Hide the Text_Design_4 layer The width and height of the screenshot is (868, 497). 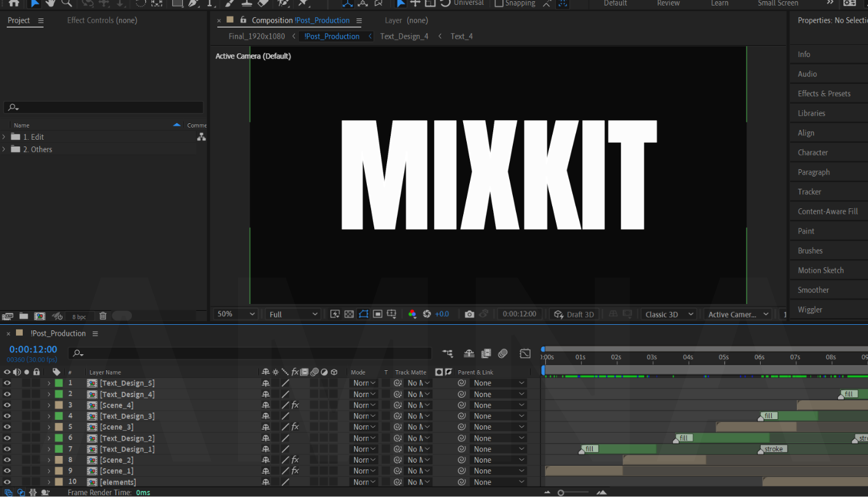click(7, 394)
